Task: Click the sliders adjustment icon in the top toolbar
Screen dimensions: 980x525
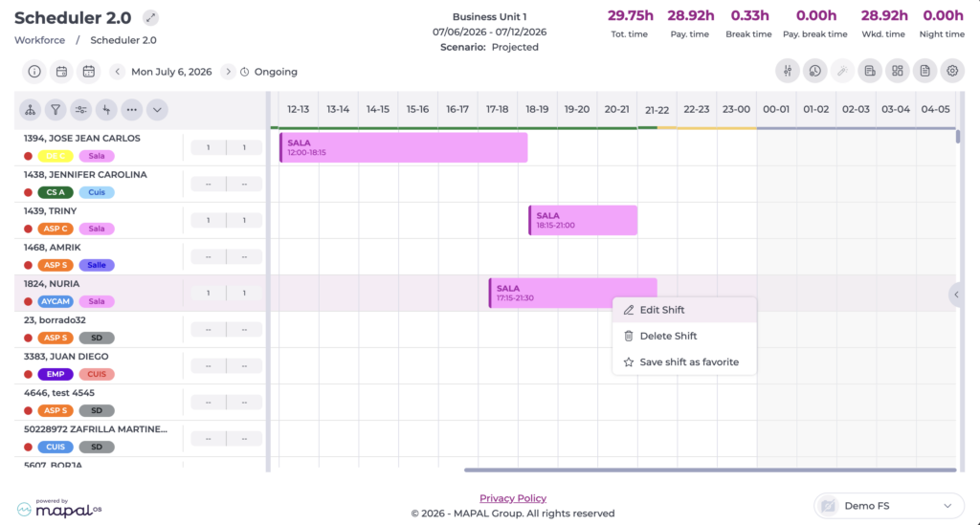Action: [788, 71]
